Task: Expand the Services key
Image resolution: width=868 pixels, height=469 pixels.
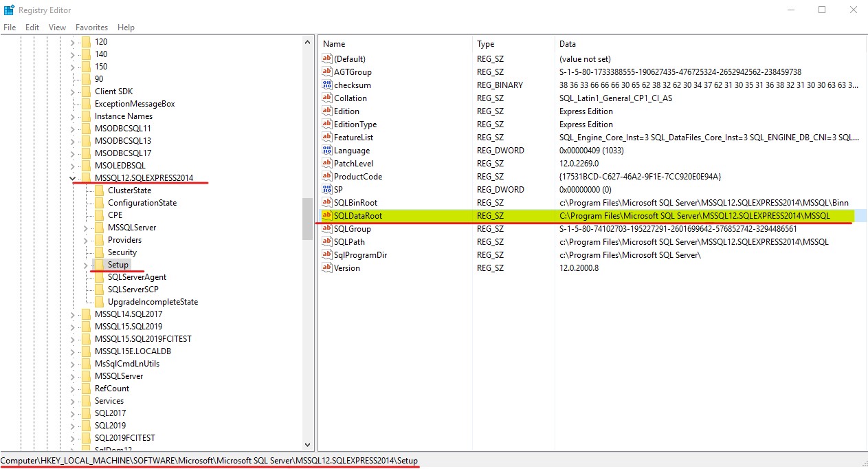Action: [x=73, y=401]
